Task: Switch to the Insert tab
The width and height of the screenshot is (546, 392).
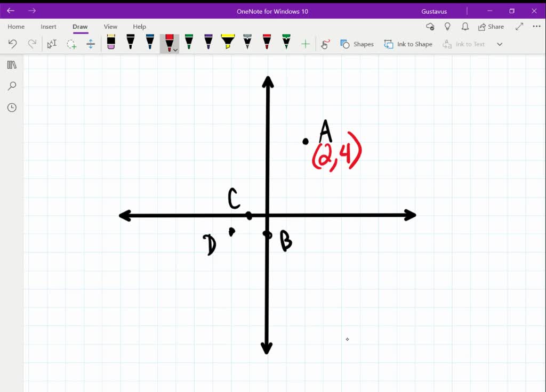Action: tap(48, 26)
